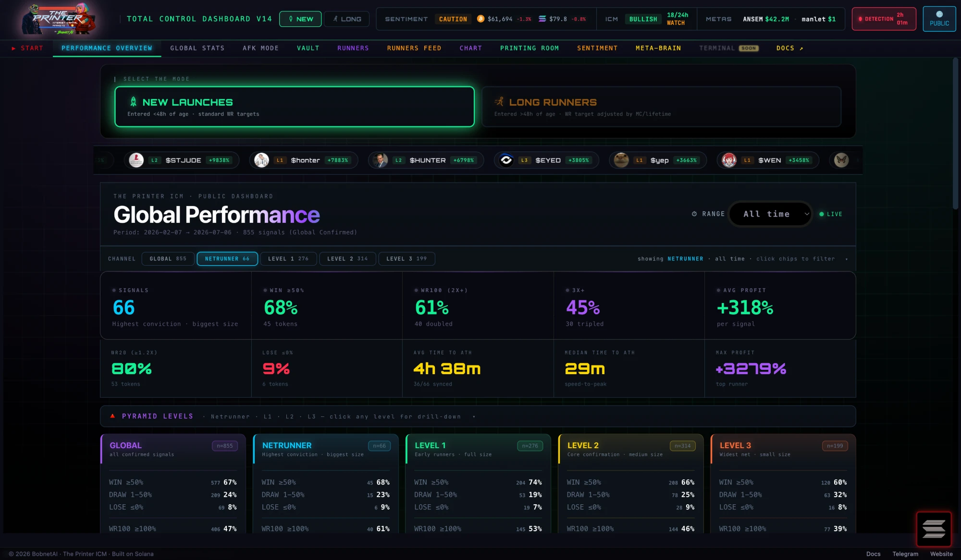The height and width of the screenshot is (560, 961).
Task: Filter channel by Global 855 chip
Action: (x=168, y=259)
